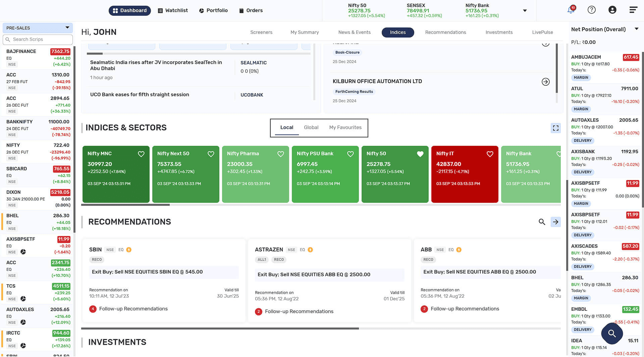
Task: Click pie chart icon on AXISBPSETF watchlist row
Action: (x=23, y=252)
